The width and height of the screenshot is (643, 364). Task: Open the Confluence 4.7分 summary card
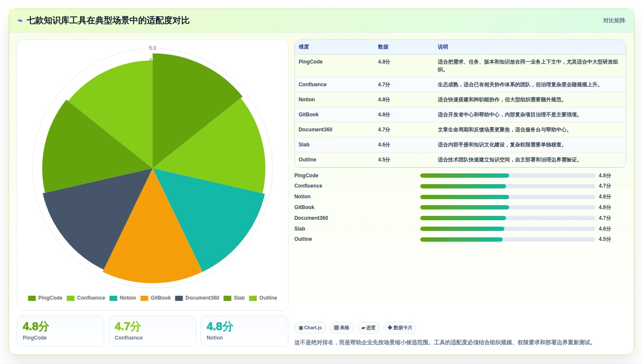[x=152, y=331]
